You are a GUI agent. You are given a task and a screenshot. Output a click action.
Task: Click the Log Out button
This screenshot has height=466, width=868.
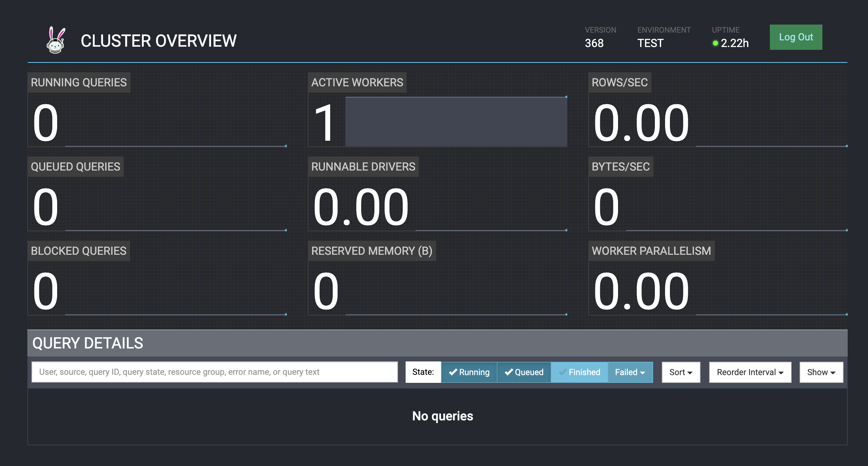(796, 37)
